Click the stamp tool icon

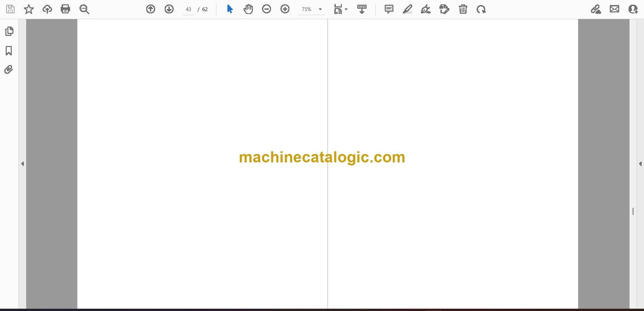[444, 9]
